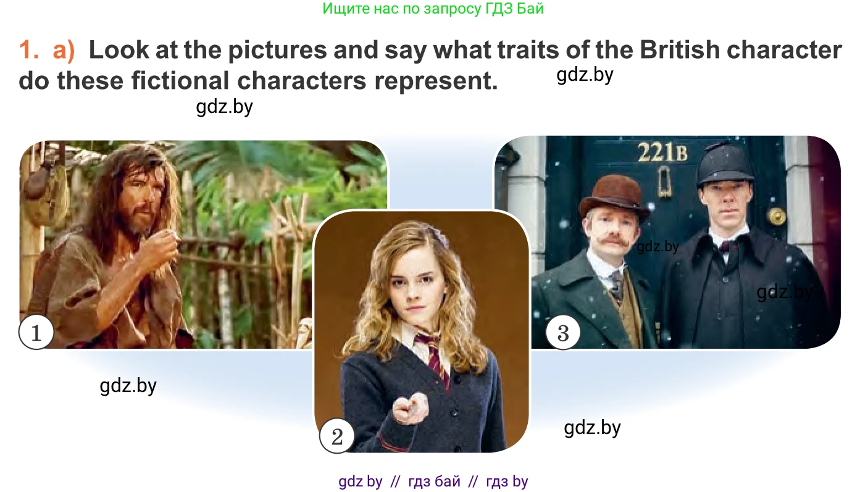Image resolution: width=868 pixels, height=492 pixels.
Task: Click the 'гдз бай' footer text
Action: click(435, 482)
